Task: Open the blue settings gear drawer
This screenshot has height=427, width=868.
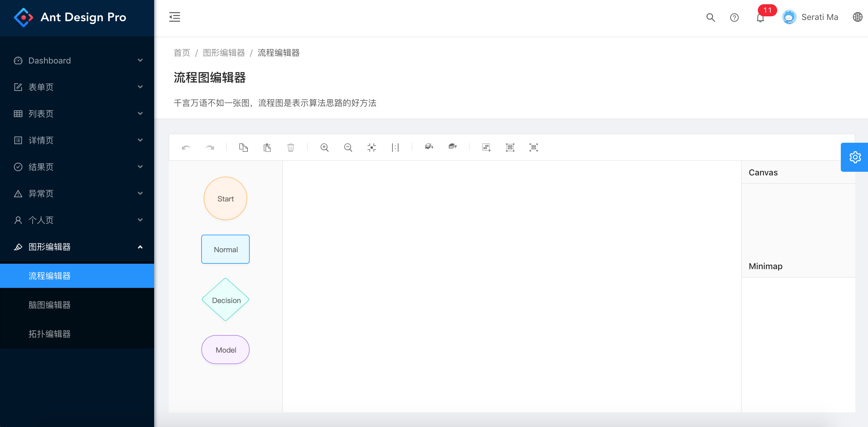Action: coord(854,157)
